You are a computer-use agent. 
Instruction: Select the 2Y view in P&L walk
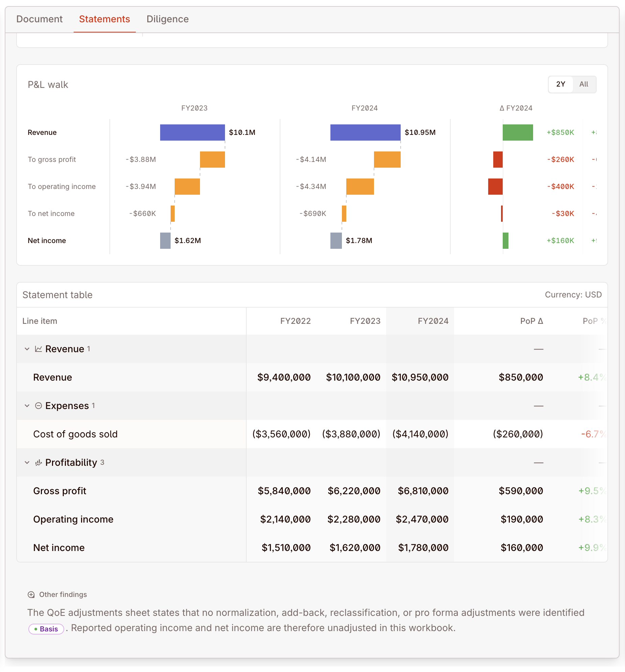[560, 84]
